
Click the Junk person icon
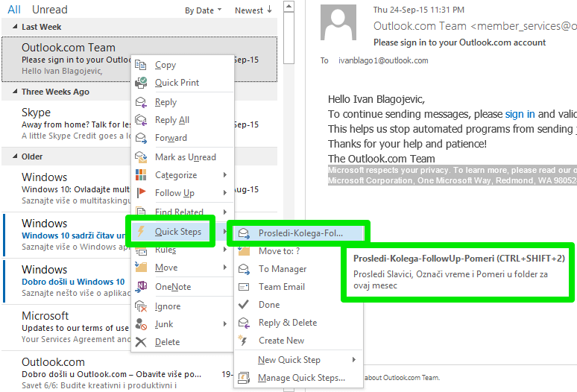coord(141,324)
